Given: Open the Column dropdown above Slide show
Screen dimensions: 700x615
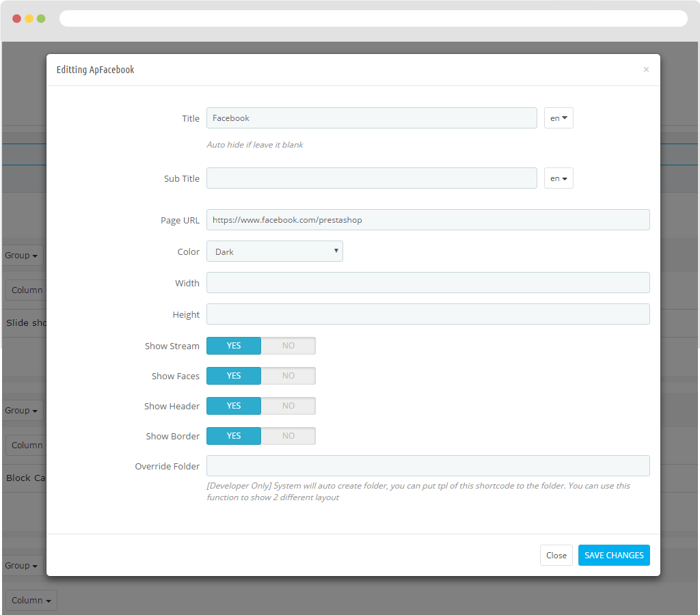Looking at the screenshot, I should pyautogui.click(x=27, y=290).
